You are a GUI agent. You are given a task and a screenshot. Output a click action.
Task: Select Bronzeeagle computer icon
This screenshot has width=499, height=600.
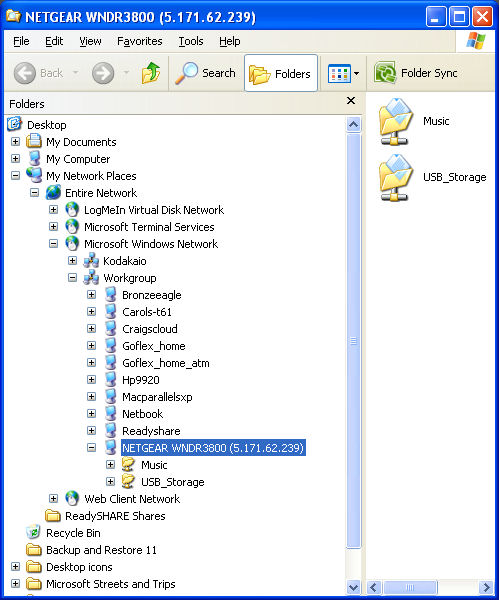pos(111,294)
